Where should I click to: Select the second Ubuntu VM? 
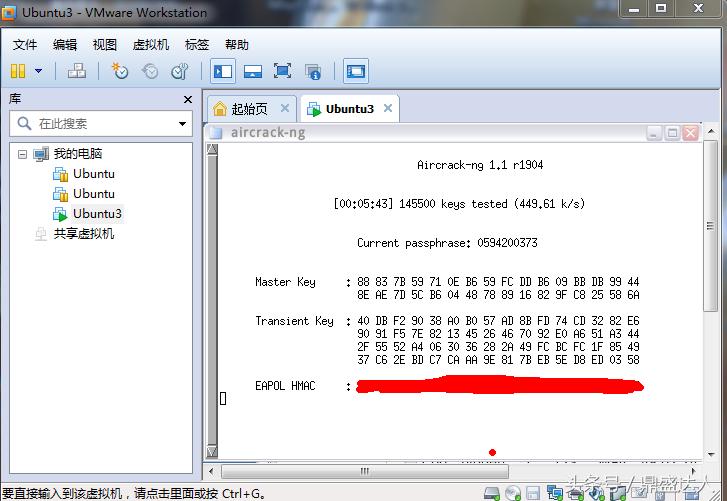(94, 194)
